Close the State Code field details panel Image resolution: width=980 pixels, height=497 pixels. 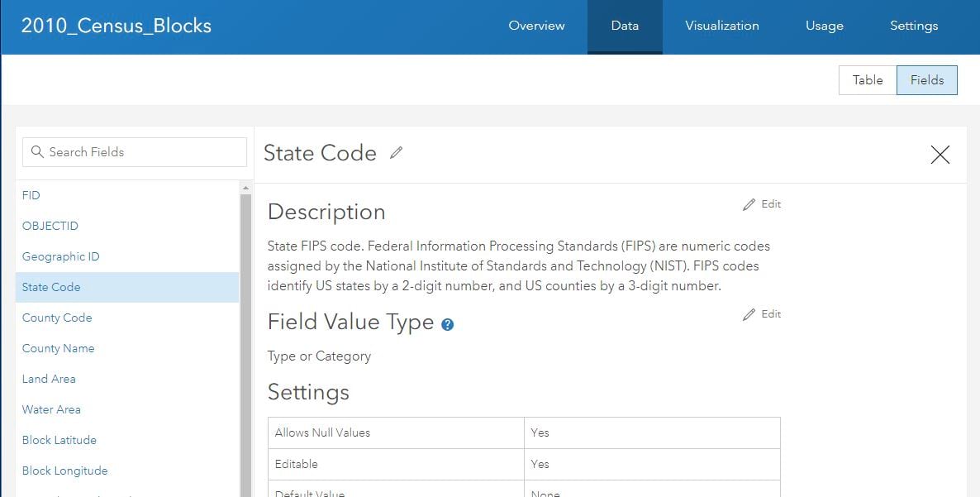coord(940,155)
